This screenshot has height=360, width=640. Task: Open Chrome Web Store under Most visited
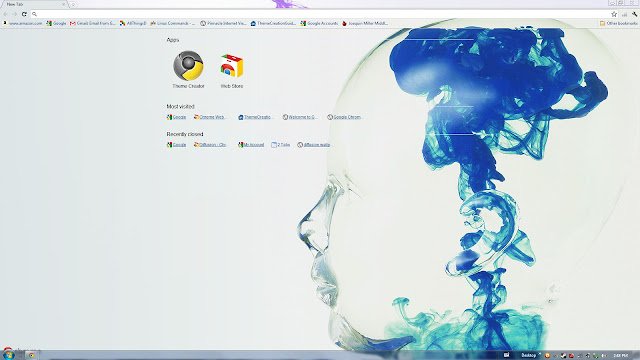pyautogui.click(x=209, y=117)
